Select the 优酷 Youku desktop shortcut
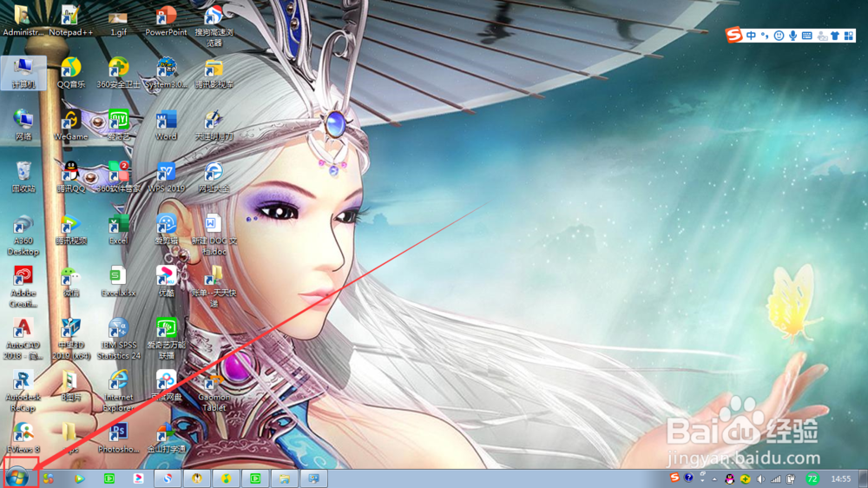This screenshot has width=868, height=488. click(166, 281)
